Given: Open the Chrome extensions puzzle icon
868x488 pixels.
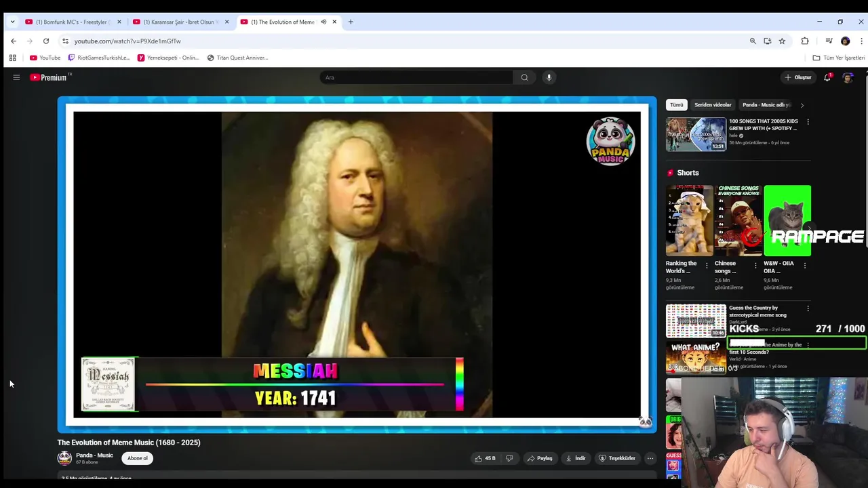Looking at the screenshot, I should [805, 41].
